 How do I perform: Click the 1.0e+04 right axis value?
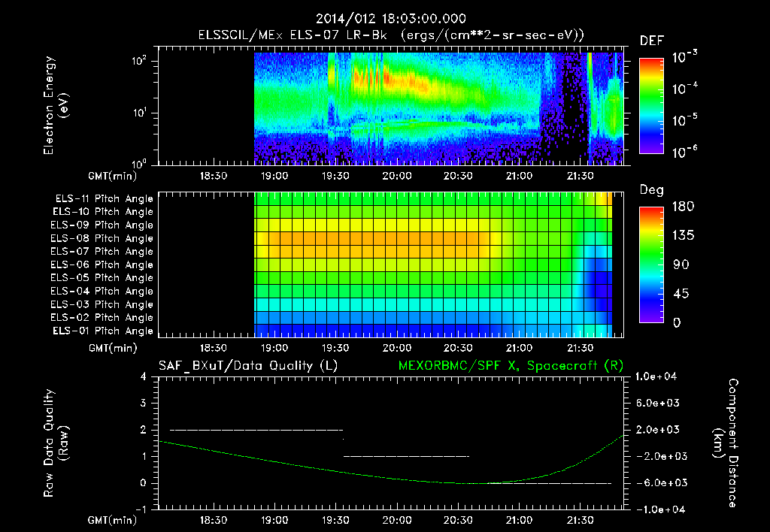[656, 377]
